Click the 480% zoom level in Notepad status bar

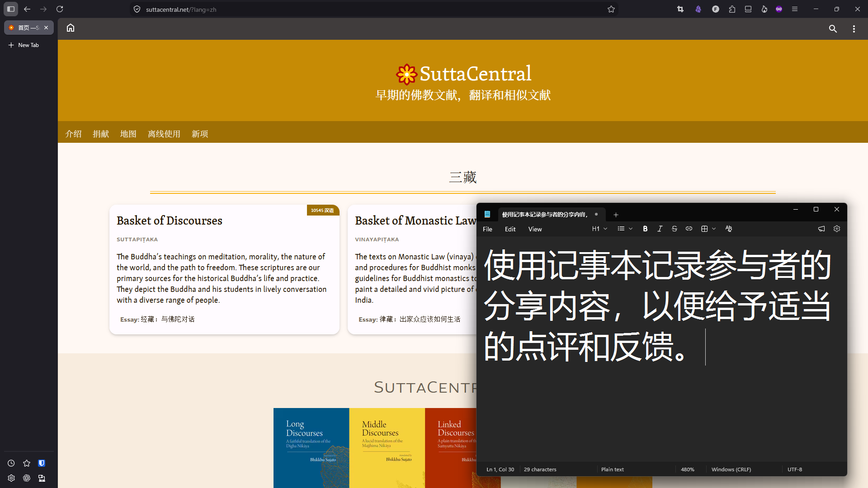pyautogui.click(x=688, y=469)
